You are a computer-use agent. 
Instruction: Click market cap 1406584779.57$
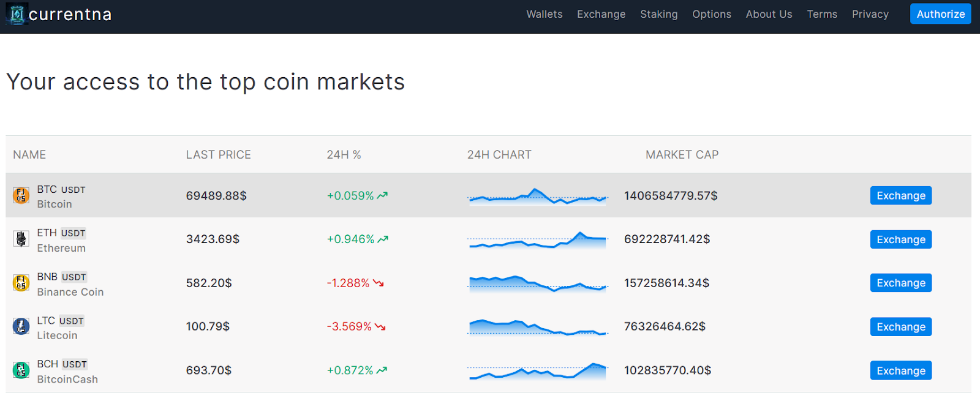pos(671,196)
